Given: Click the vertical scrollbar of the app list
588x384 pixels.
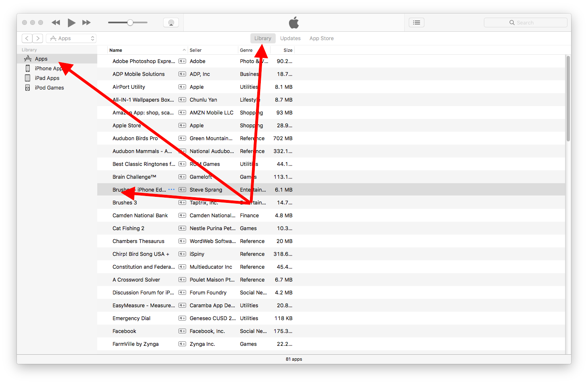Looking at the screenshot, I should pos(568,98).
